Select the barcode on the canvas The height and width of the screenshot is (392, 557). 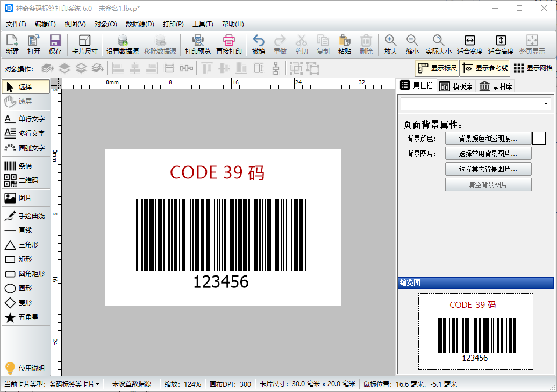[221, 235]
